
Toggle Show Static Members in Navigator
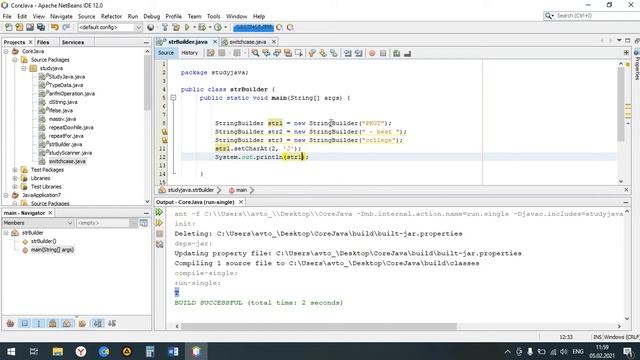[x=39, y=324]
